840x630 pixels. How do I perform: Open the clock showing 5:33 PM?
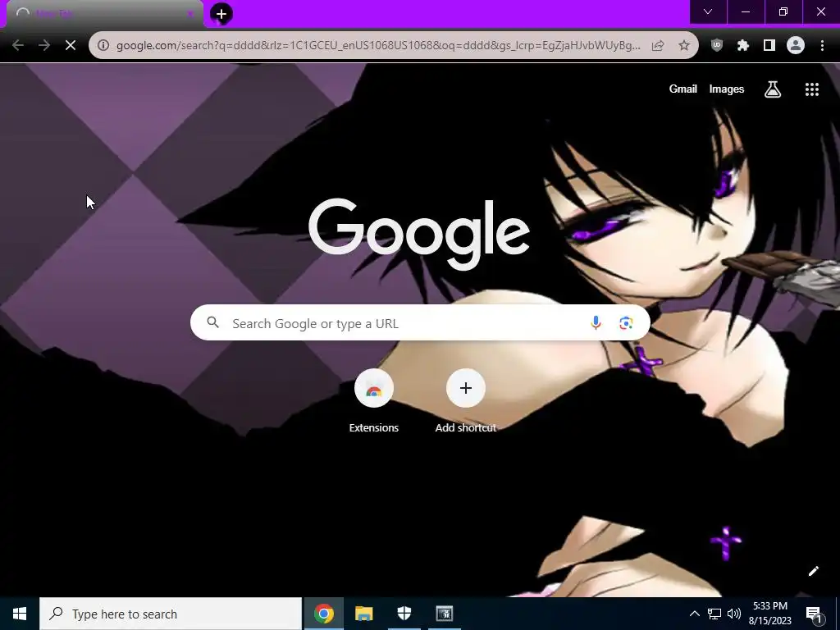tap(769, 614)
